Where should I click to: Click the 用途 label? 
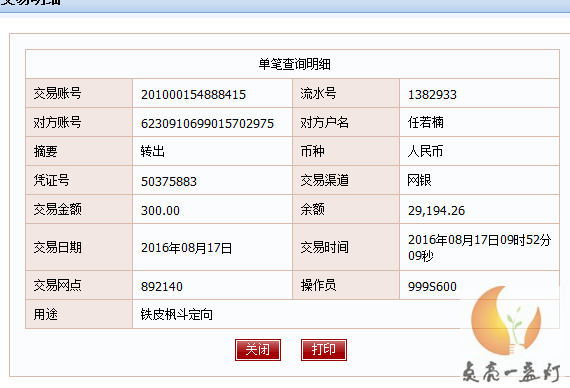[x=45, y=315]
